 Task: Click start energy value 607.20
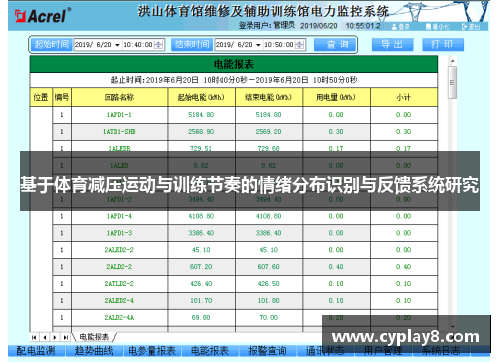point(201,267)
